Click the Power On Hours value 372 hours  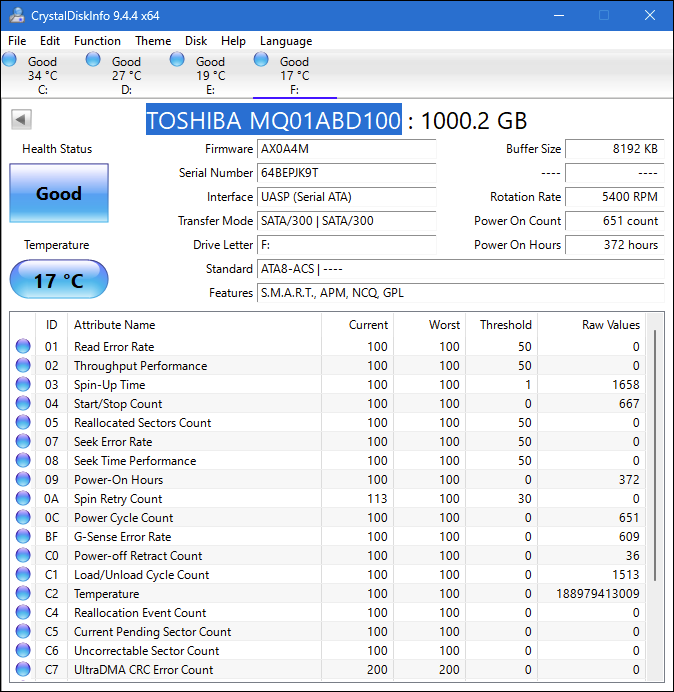point(614,245)
